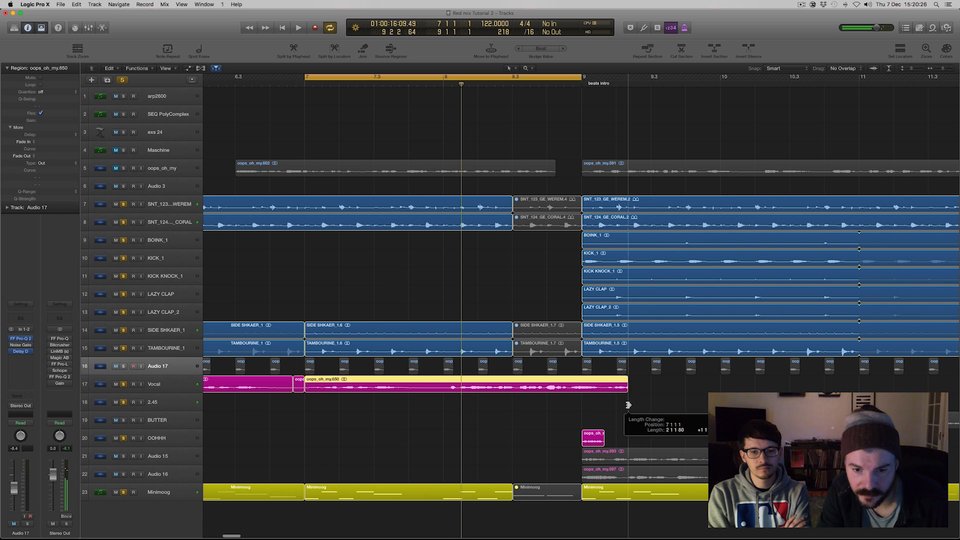Image resolution: width=960 pixels, height=540 pixels.
Task: Click Split by Playhead scissors icon
Action: pyautogui.click(x=293, y=50)
